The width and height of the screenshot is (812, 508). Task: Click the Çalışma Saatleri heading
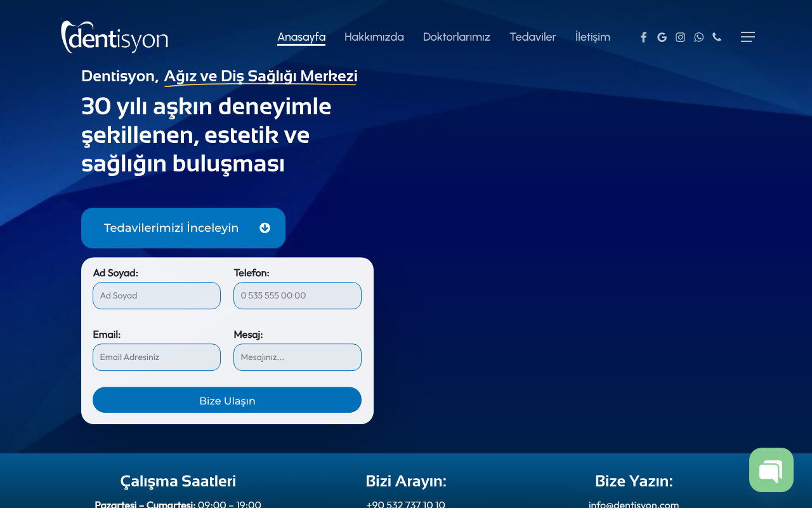(178, 481)
